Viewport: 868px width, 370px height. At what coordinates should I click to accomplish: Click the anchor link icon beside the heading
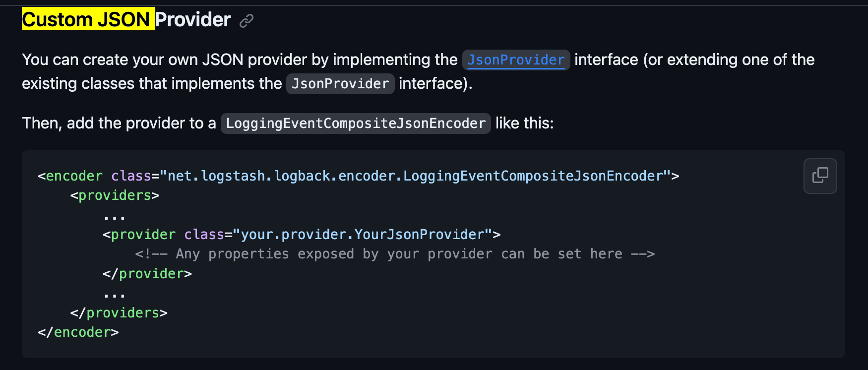pyautogui.click(x=247, y=20)
